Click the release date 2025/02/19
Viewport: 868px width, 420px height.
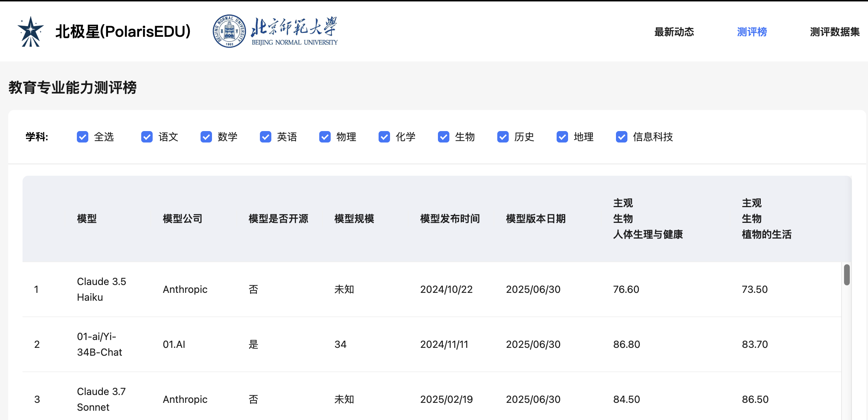[x=447, y=399]
